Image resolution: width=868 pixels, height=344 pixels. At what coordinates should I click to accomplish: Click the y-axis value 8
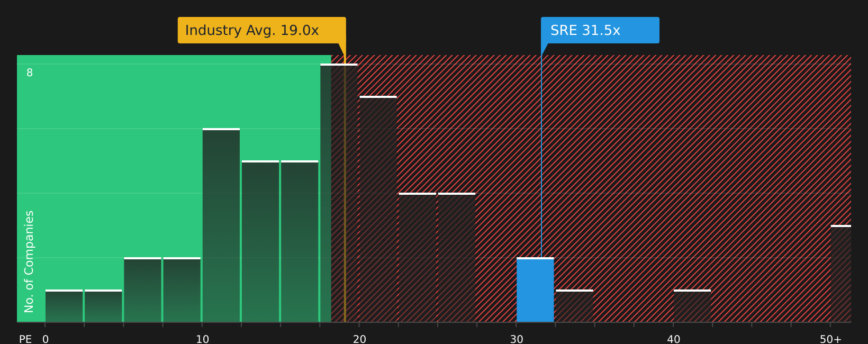coord(30,73)
